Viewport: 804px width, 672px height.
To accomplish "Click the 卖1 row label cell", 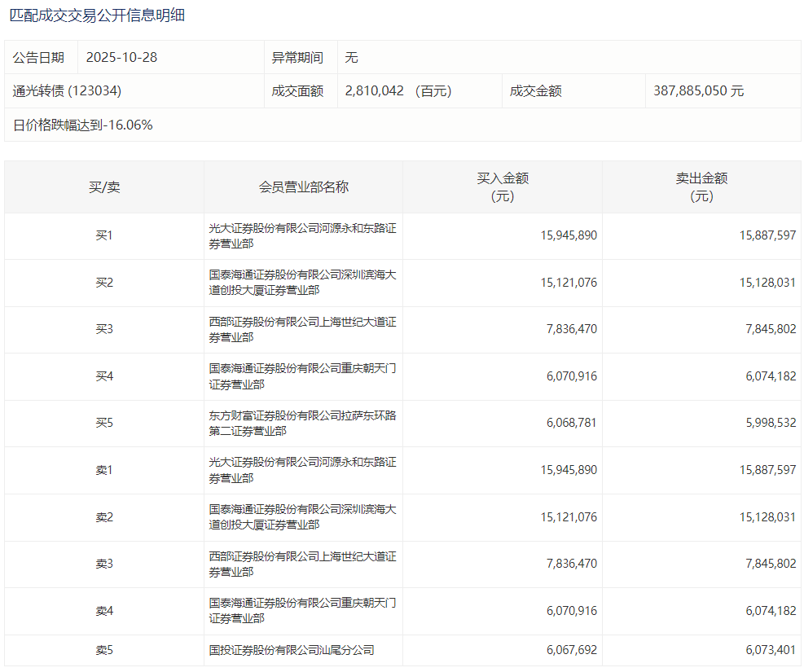I will click(104, 471).
